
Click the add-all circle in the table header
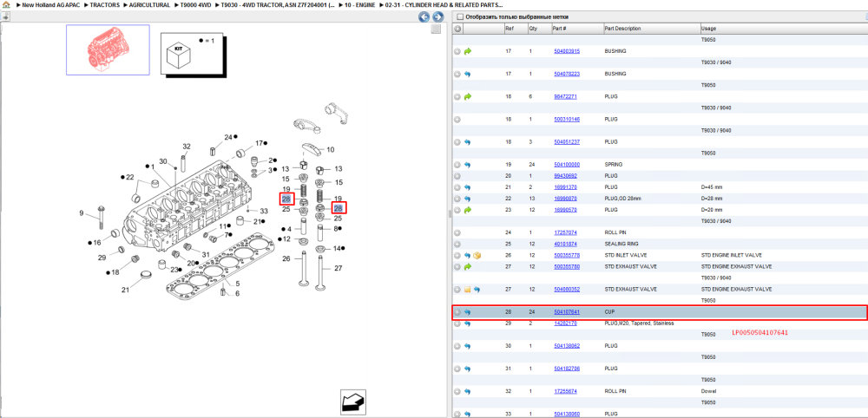coord(457,29)
